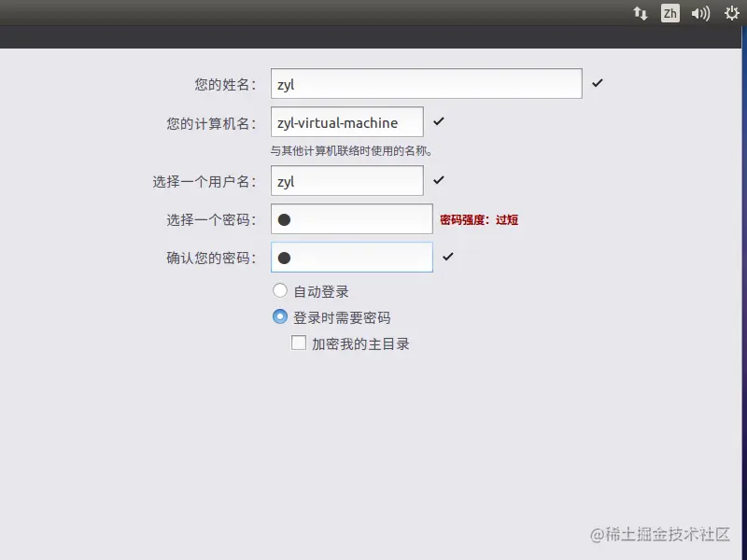Click the 加密我的主目录 label text
Viewport: 747px width, 560px height.
tap(360, 343)
